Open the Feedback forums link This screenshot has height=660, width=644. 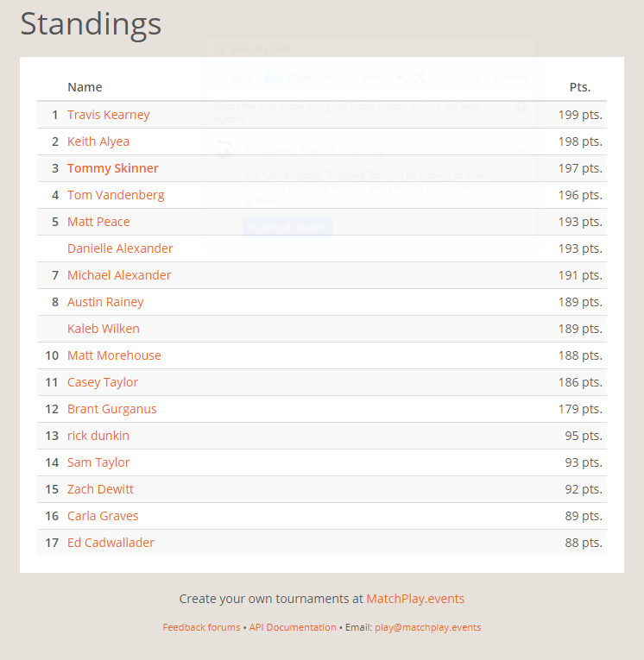coord(201,627)
